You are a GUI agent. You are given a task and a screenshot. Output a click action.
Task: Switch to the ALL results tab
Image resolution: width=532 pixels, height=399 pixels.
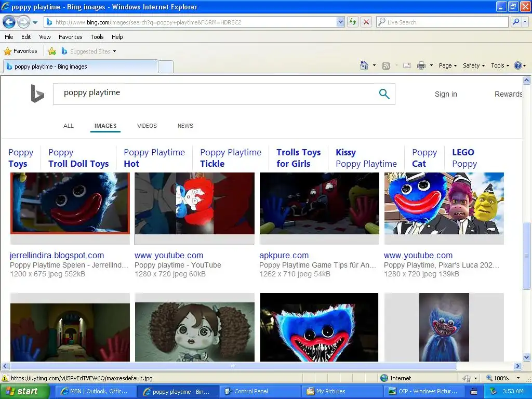click(x=68, y=126)
